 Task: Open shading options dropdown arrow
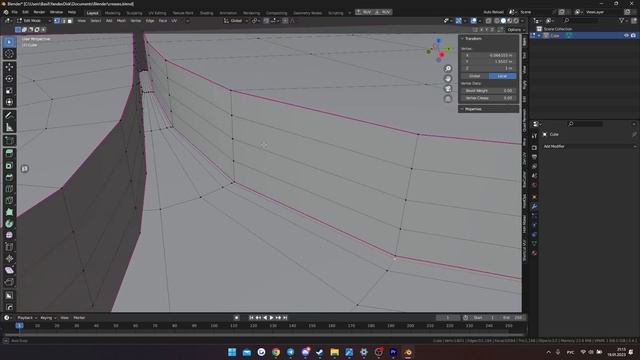522,21
